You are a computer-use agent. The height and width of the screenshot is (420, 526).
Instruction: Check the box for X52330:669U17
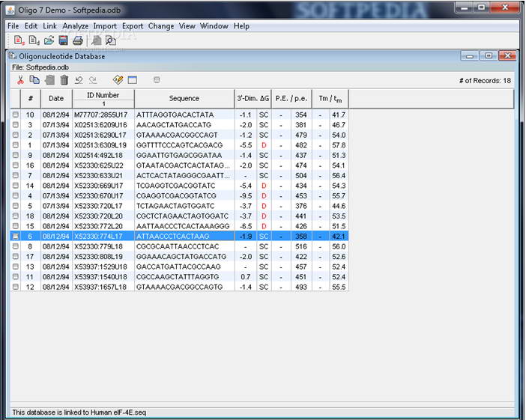(16, 186)
